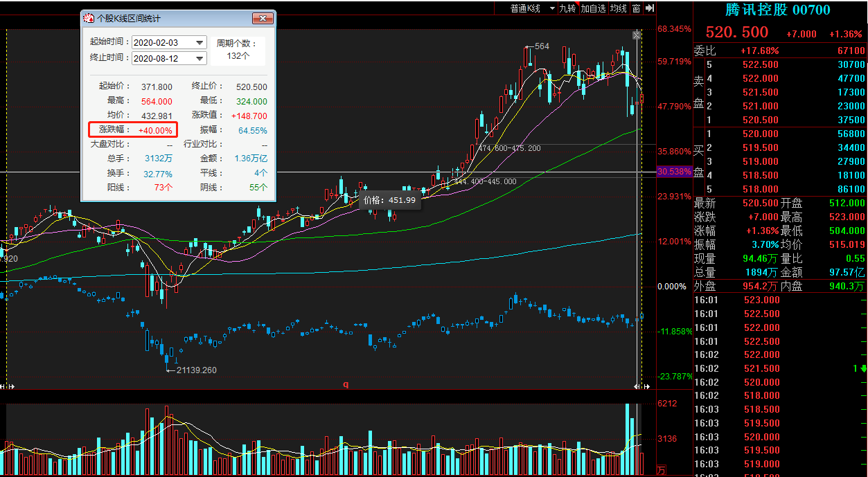Click the 开盘 value 512.000
Screen dimensions: 868x477
pyautogui.click(x=847, y=203)
